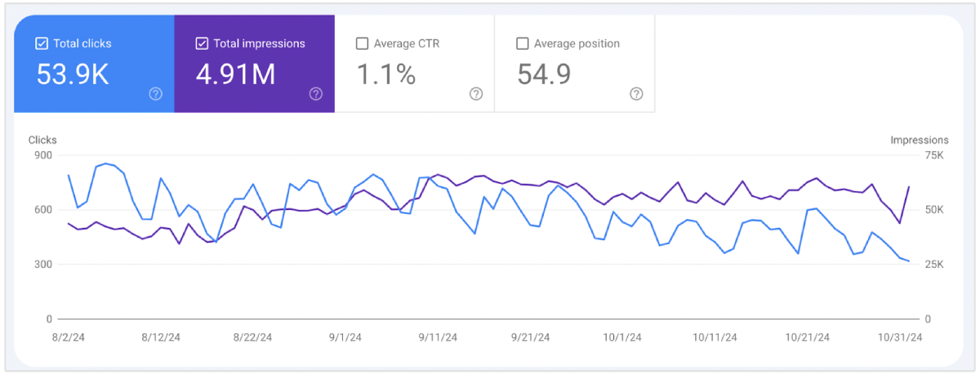
Task: Click the Total impressions help icon
Action: (316, 94)
